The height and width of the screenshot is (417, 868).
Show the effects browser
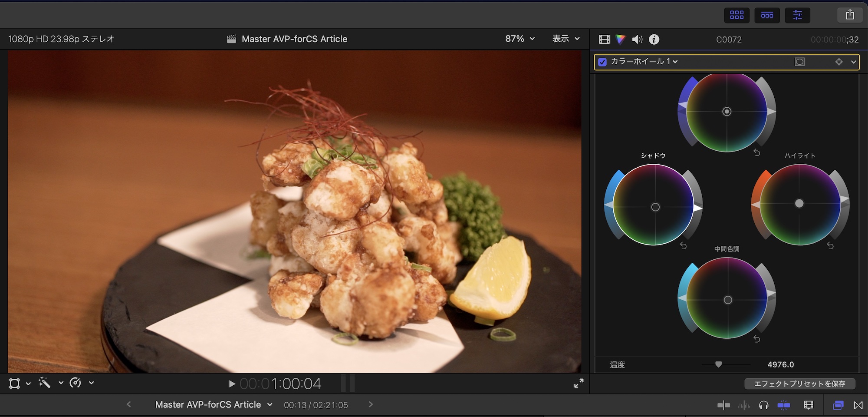(x=838, y=405)
